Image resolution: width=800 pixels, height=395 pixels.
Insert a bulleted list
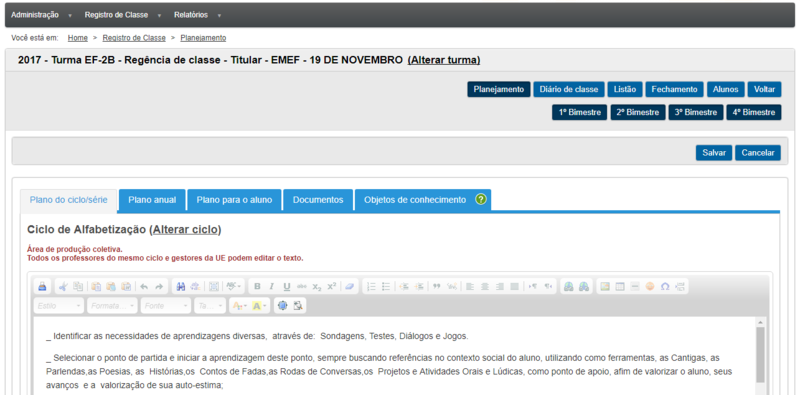click(x=386, y=286)
